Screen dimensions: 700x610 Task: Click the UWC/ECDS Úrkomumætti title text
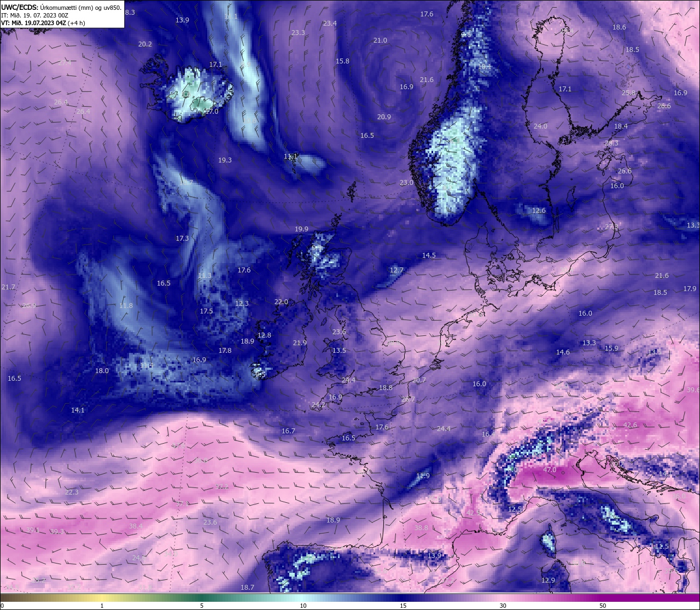(x=61, y=7)
